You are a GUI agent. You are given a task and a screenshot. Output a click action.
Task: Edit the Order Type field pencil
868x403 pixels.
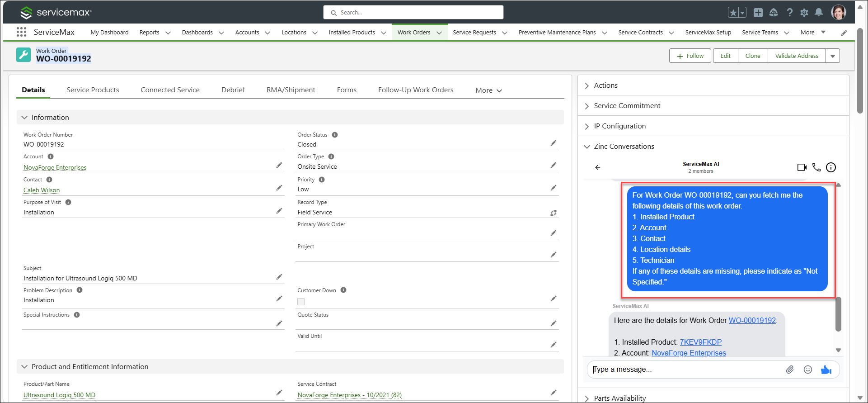(x=554, y=166)
